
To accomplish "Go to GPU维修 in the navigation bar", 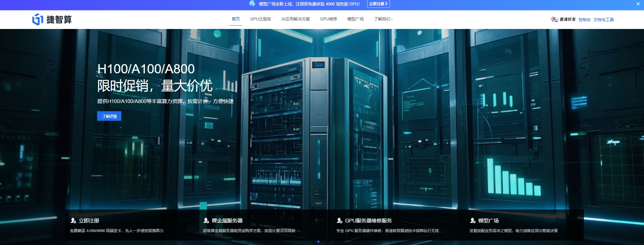I will [328, 19].
